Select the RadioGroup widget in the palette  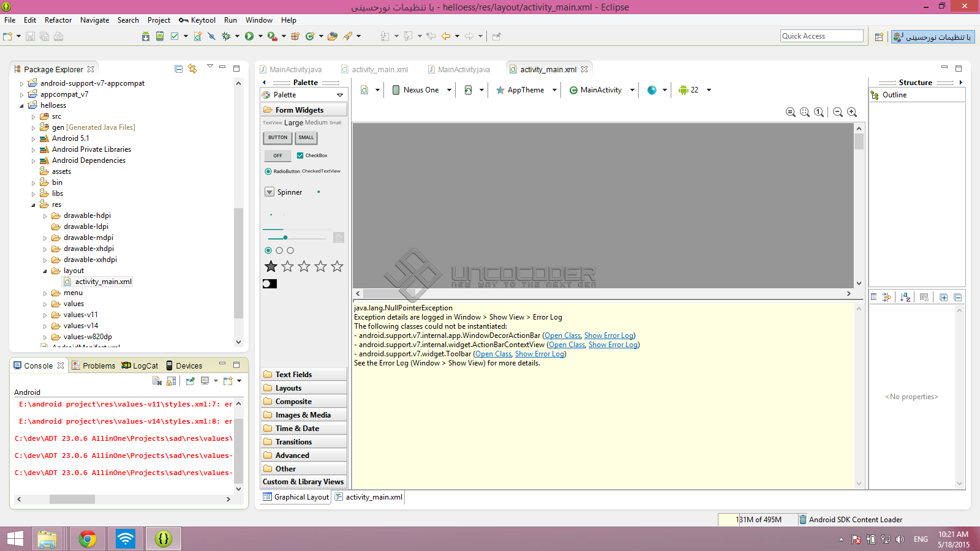279,250
